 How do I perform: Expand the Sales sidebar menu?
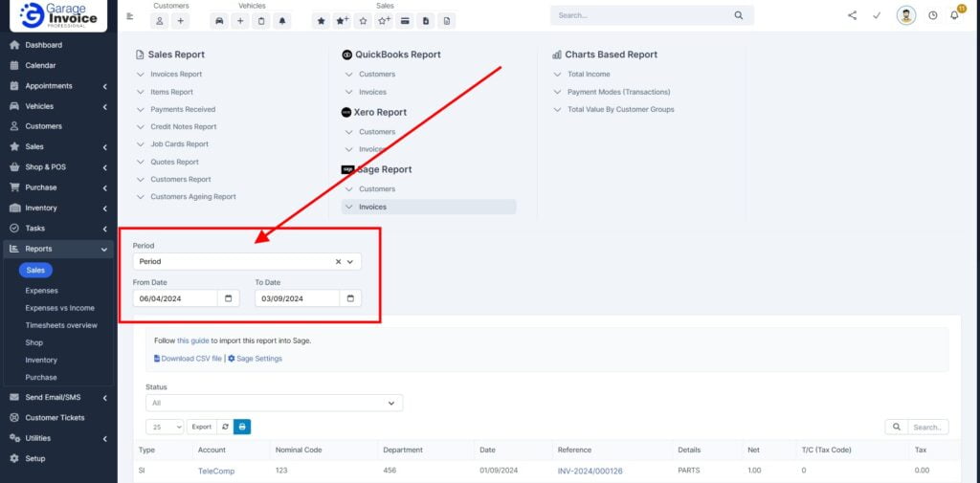click(x=58, y=147)
